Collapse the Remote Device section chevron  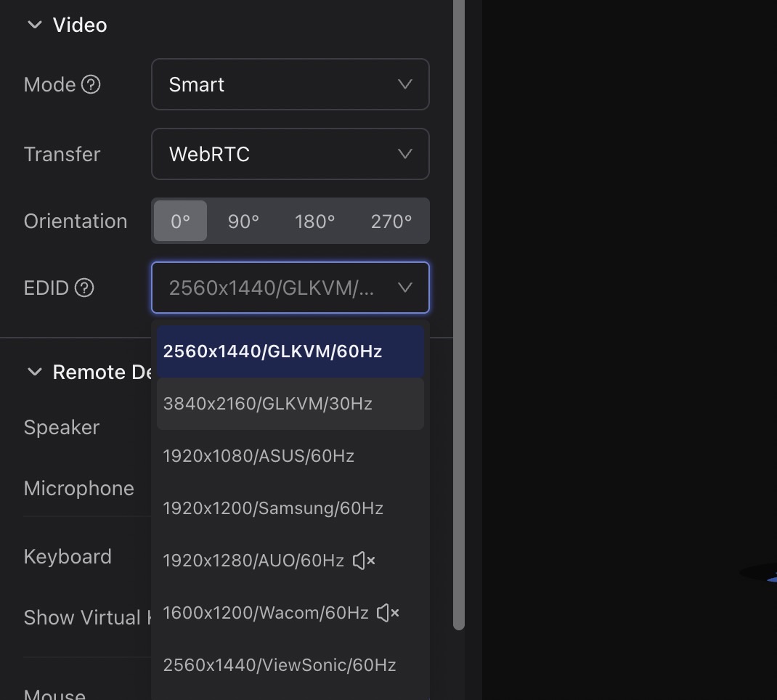(x=34, y=372)
